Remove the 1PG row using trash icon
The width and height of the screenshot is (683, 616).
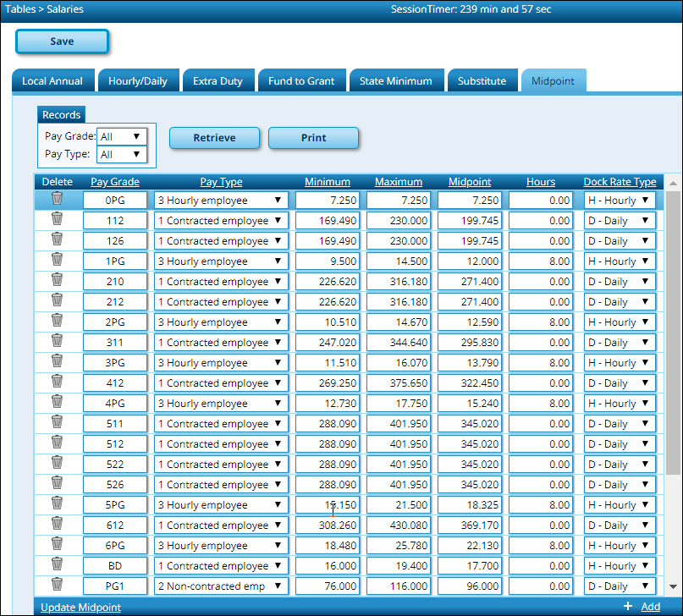pyautogui.click(x=57, y=260)
